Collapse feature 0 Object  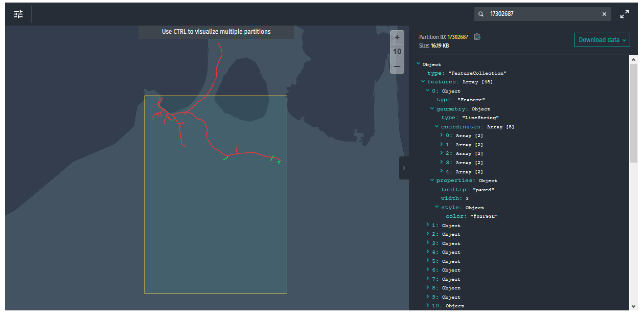(x=428, y=91)
